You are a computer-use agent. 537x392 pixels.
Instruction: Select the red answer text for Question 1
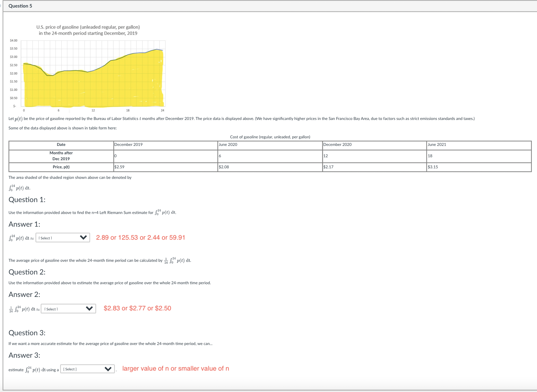tap(141, 237)
